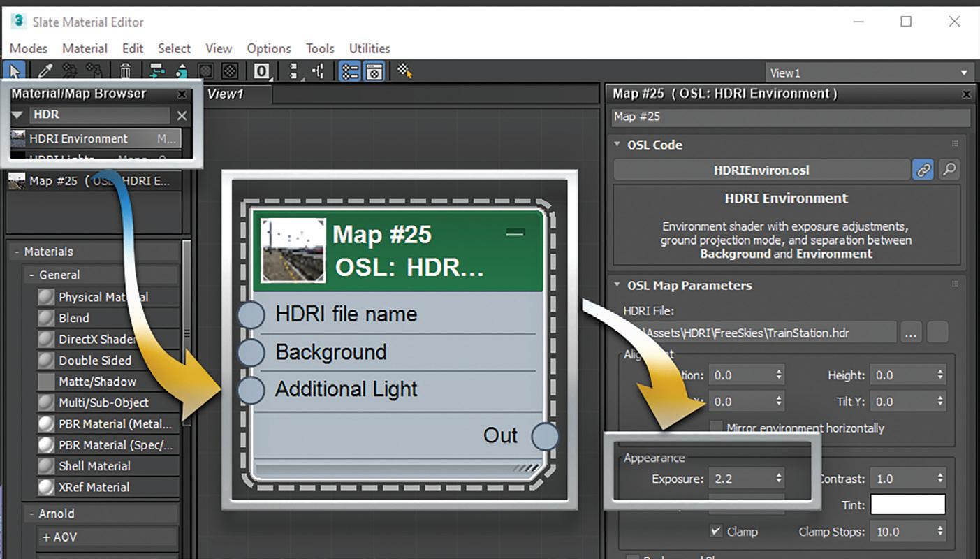
Task: Collapse the Materials group
Action: point(17,252)
